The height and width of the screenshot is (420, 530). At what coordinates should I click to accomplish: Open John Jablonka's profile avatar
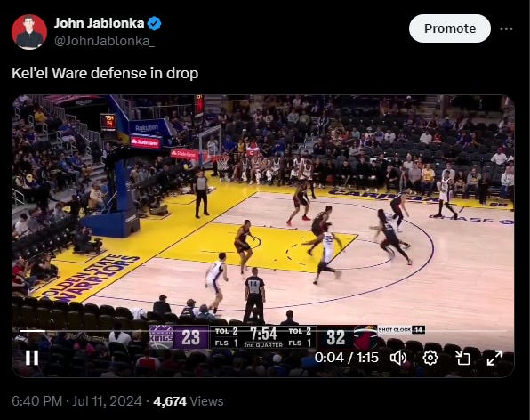pyautogui.click(x=29, y=32)
